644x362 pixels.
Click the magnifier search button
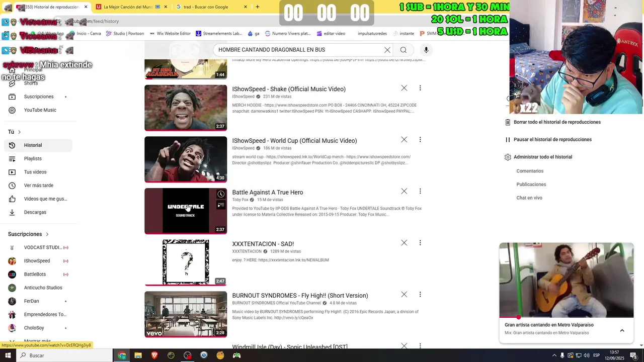click(x=404, y=50)
